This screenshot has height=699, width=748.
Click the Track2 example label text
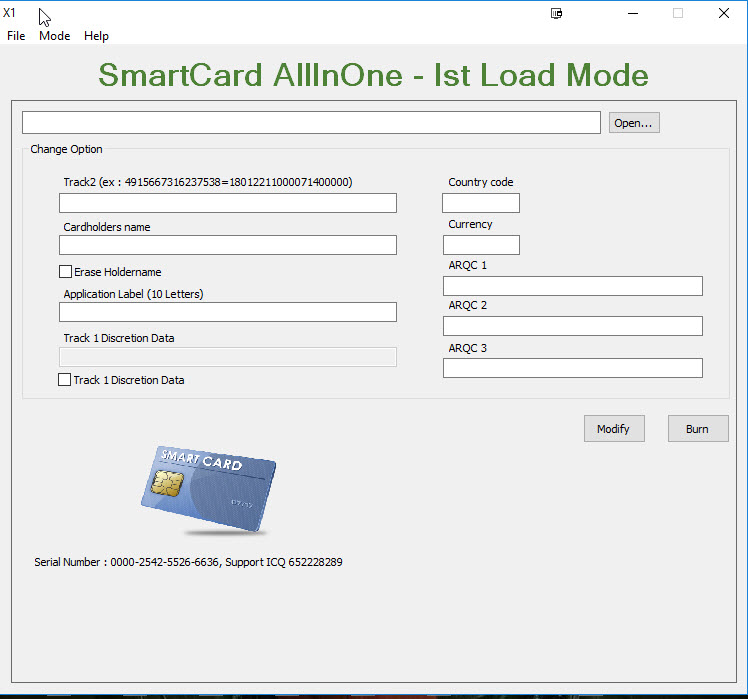pyautogui.click(x=208, y=182)
